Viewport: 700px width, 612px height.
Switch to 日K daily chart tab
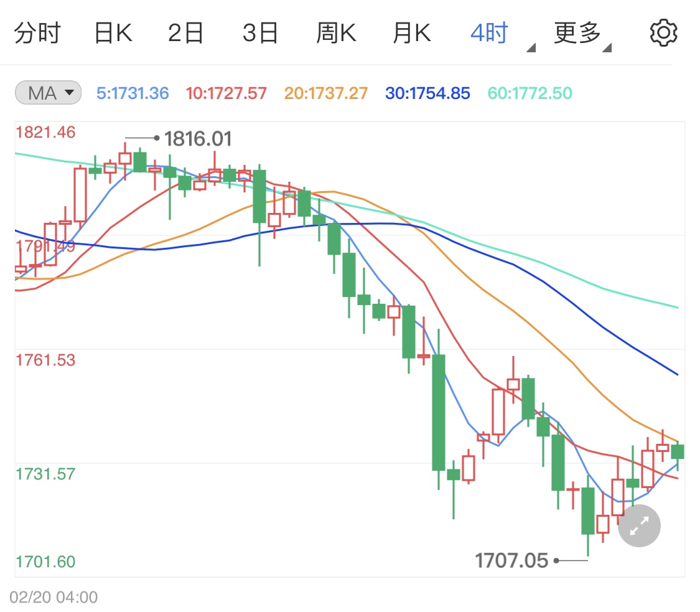113,33
